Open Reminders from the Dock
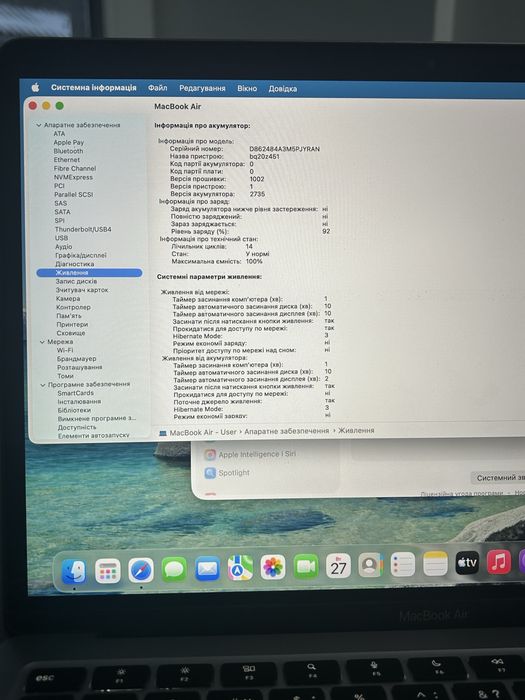The height and width of the screenshot is (700, 525). tap(403, 564)
